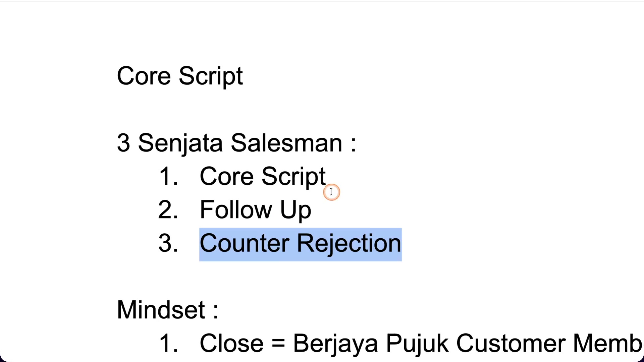
Task: Click list number "1." beside Close
Action: click(168, 344)
